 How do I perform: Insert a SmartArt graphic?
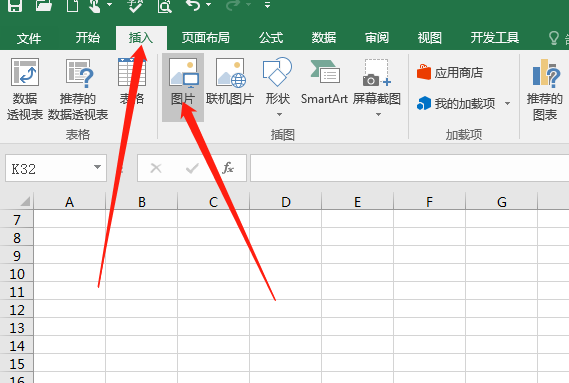(x=324, y=82)
